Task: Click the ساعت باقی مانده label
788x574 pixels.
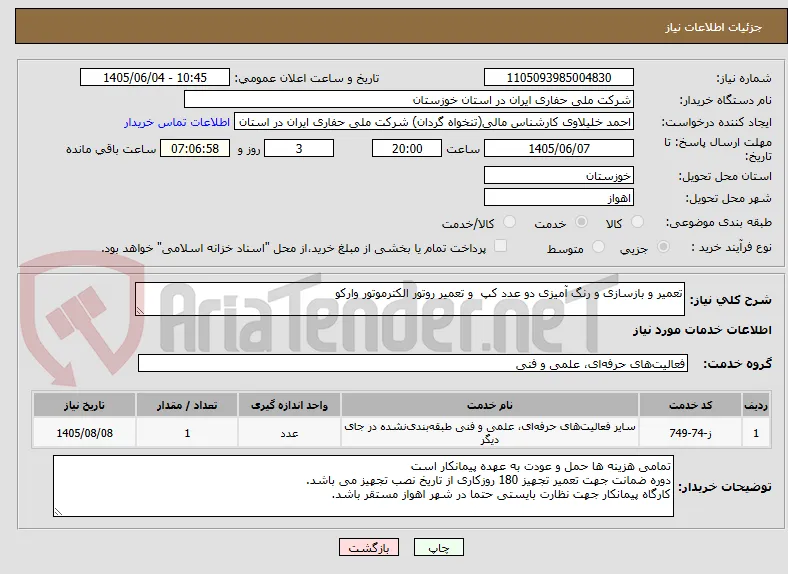Action: click(x=111, y=149)
